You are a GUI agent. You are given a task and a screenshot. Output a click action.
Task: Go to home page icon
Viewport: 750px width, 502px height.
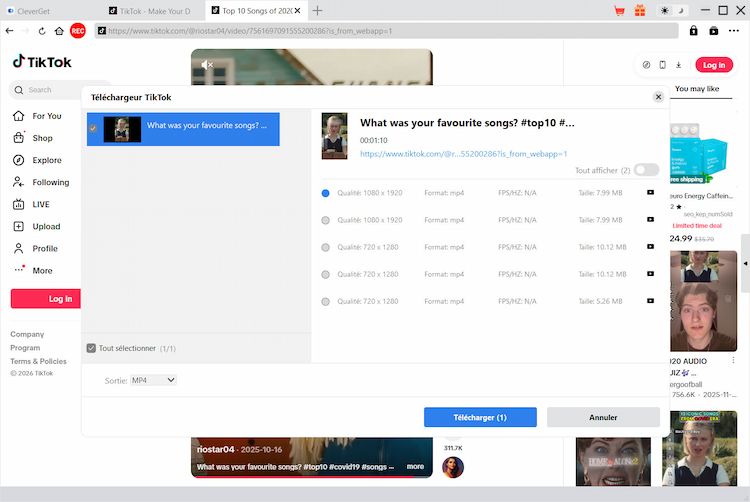pos(59,31)
